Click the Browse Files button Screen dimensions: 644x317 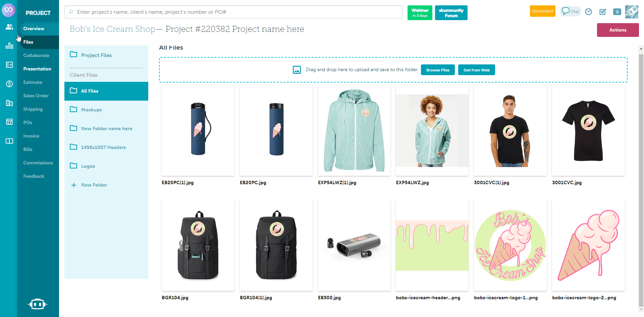pyautogui.click(x=438, y=70)
